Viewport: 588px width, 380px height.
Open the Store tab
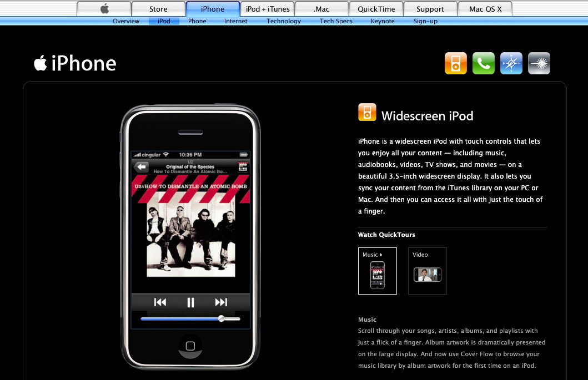tap(158, 9)
